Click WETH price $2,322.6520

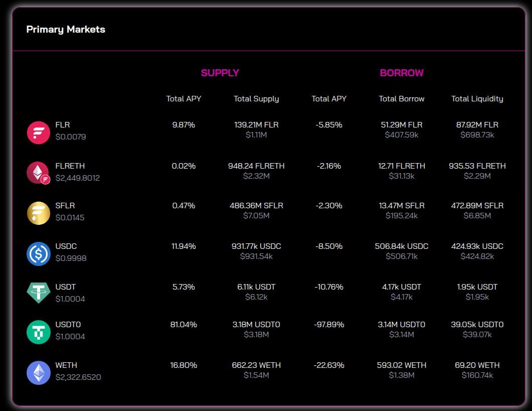(78, 377)
